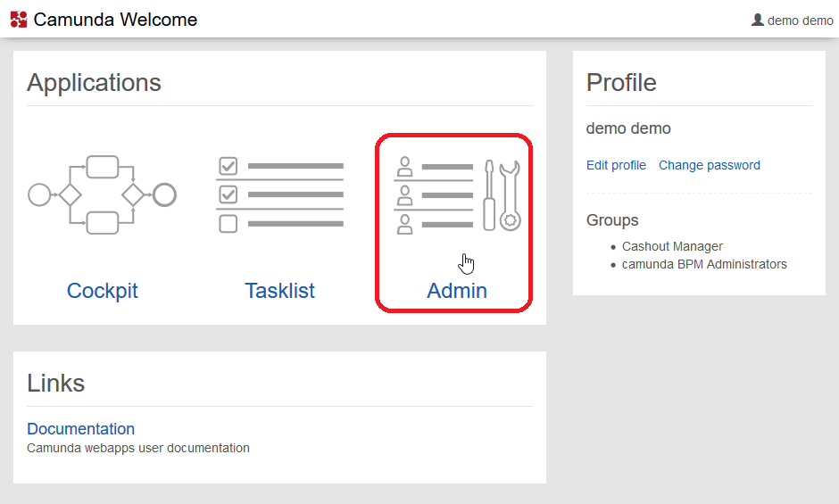Screen dimensions: 839x504
Task: Click the top checked box in Tasklist graphic
Action: tap(228, 166)
